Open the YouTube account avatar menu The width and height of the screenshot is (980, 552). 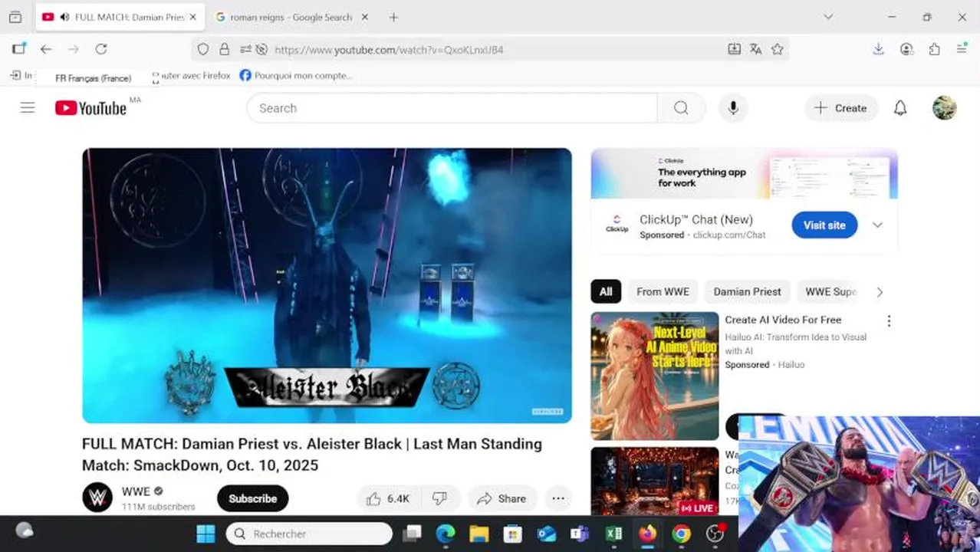(944, 108)
